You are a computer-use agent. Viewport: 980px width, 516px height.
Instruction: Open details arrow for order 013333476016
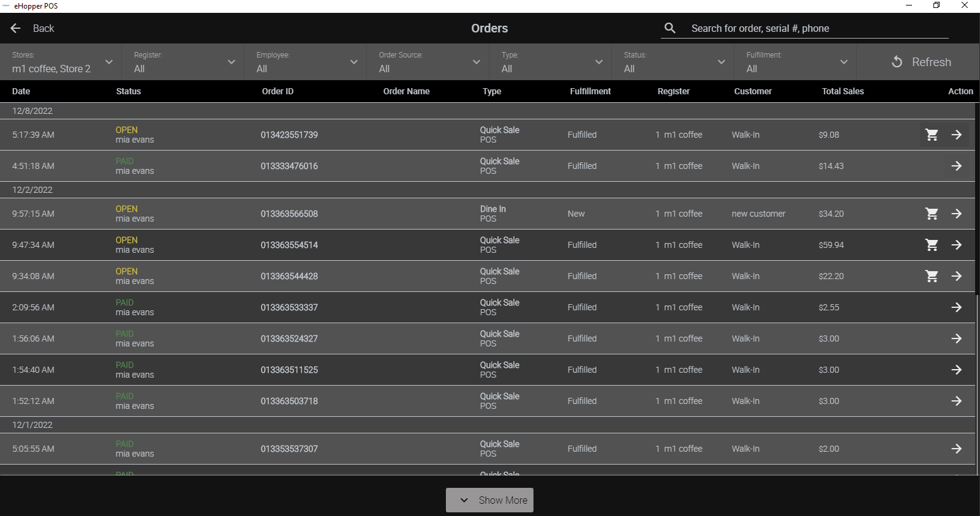click(957, 166)
